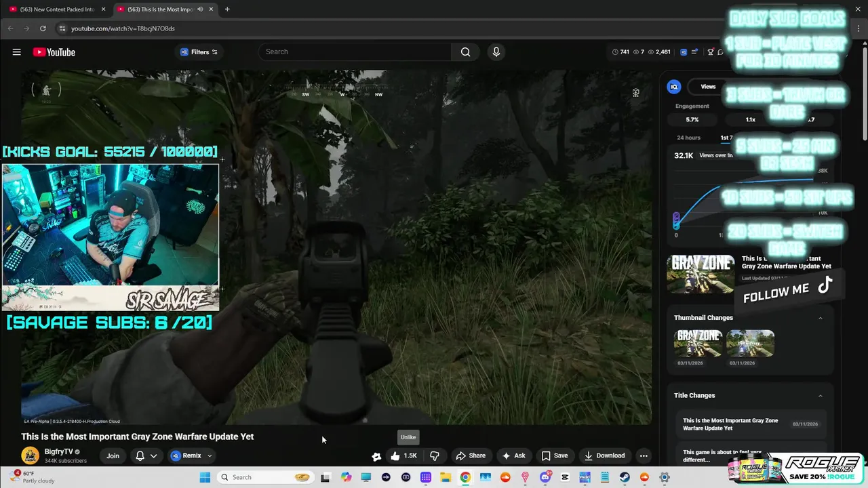This screenshot has height=488, width=868.
Task: Click the video title text
Action: click(x=138, y=436)
